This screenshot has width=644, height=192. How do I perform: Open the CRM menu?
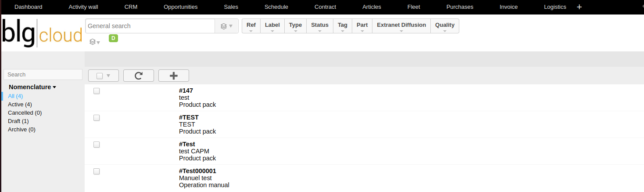point(131,7)
